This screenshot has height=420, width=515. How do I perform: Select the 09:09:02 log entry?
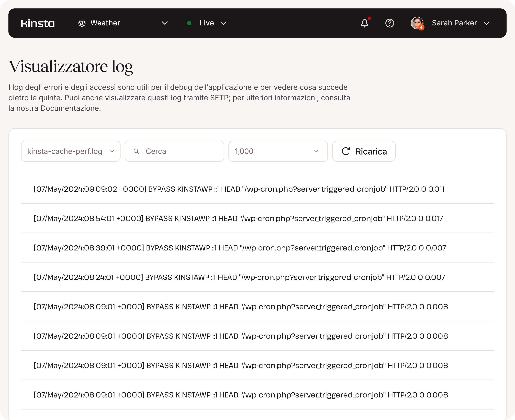239,189
